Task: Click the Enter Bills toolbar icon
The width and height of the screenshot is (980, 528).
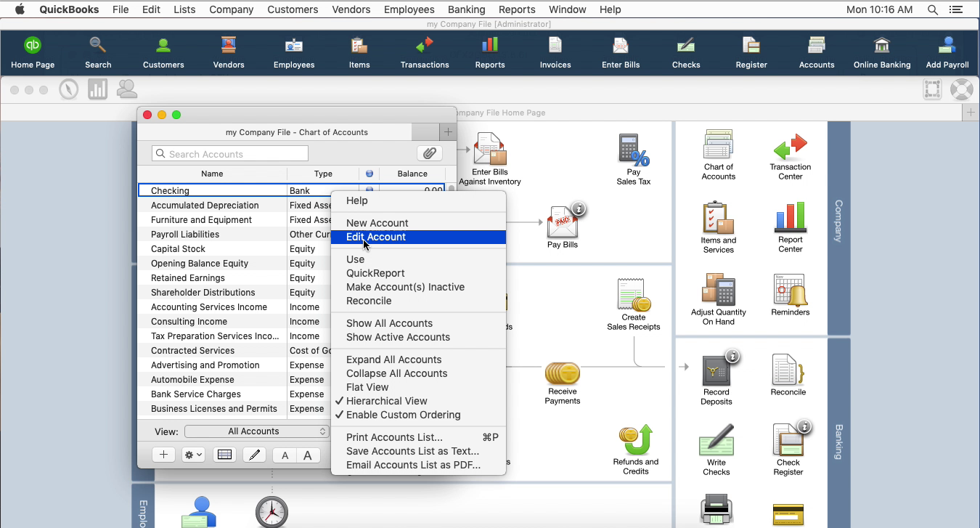Action: (x=621, y=53)
